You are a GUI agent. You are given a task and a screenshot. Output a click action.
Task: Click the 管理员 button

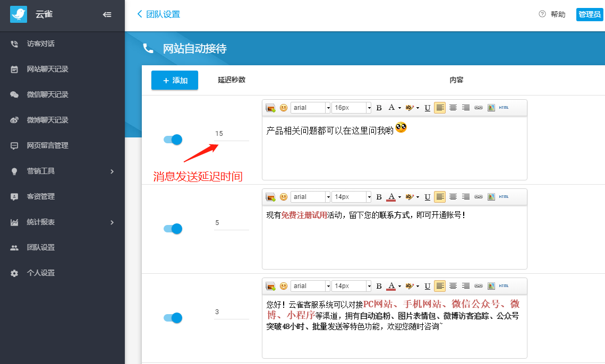coord(590,14)
